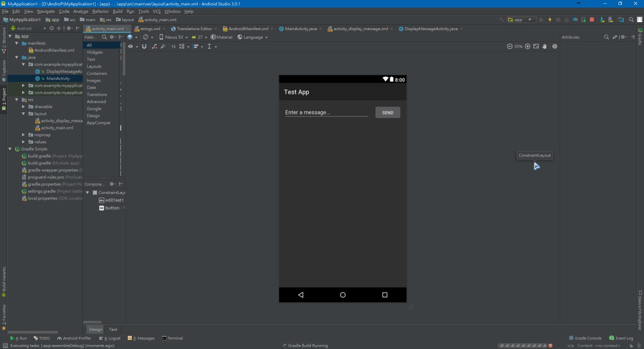The image size is (644, 349).
Task: Show warnings and errors icon
Action: [x=554, y=46]
